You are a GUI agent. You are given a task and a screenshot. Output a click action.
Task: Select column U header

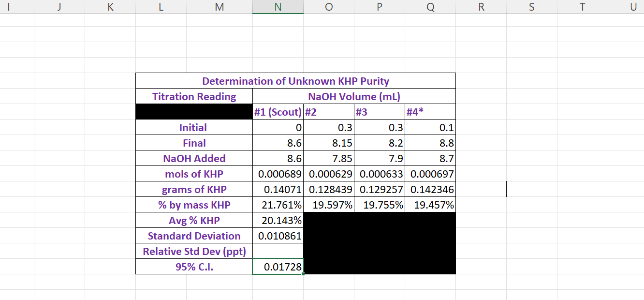[x=633, y=7]
